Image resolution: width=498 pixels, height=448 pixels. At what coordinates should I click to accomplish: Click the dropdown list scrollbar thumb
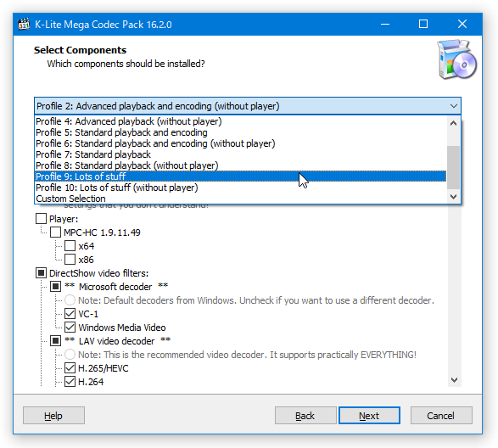pos(454,167)
